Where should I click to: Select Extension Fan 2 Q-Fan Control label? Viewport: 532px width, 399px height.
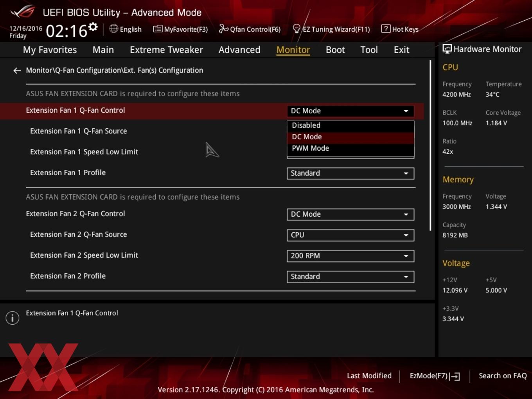click(x=75, y=214)
